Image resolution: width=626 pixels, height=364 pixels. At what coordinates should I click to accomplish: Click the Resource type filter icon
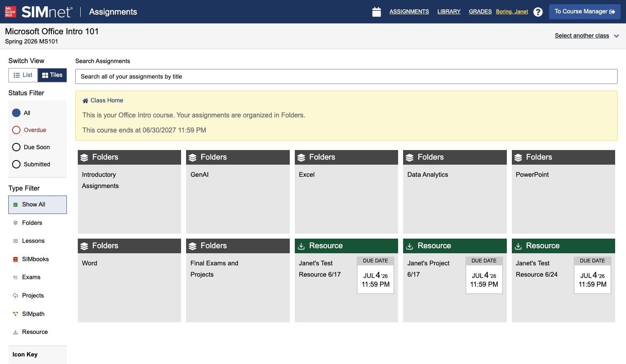pos(15,332)
